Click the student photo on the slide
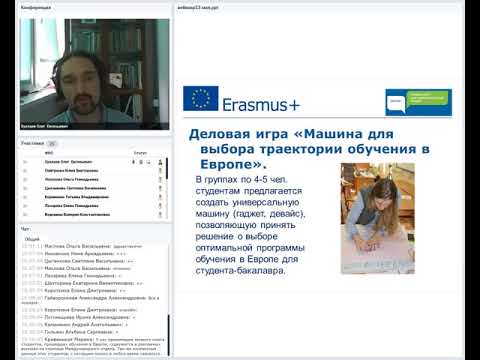480x360 pixels. click(378, 218)
